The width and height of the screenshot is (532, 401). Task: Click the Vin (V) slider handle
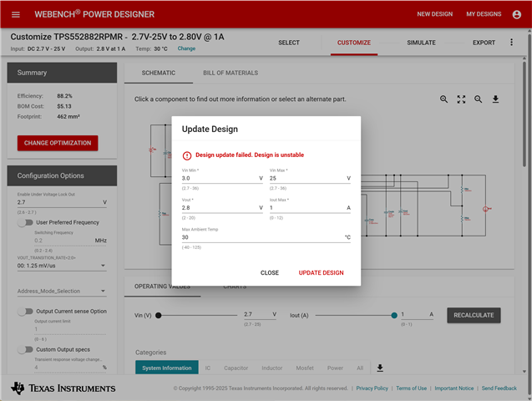click(x=158, y=315)
